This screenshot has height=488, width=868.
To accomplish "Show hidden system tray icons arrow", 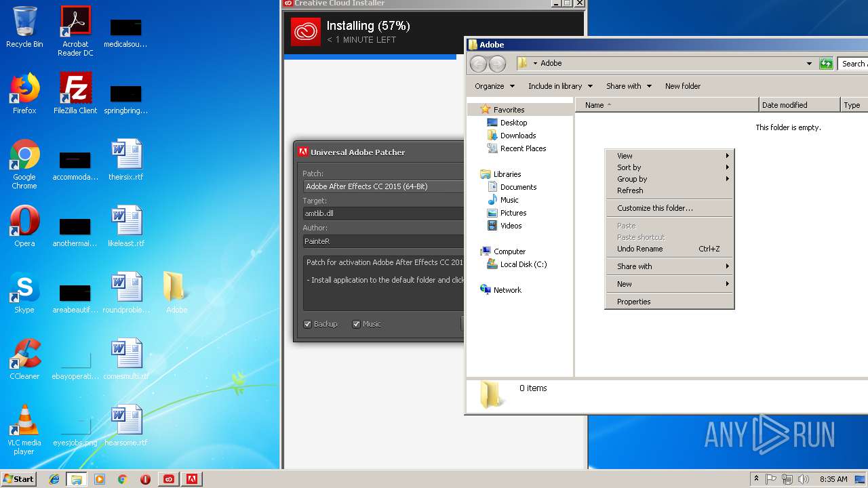I will point(756,479).
